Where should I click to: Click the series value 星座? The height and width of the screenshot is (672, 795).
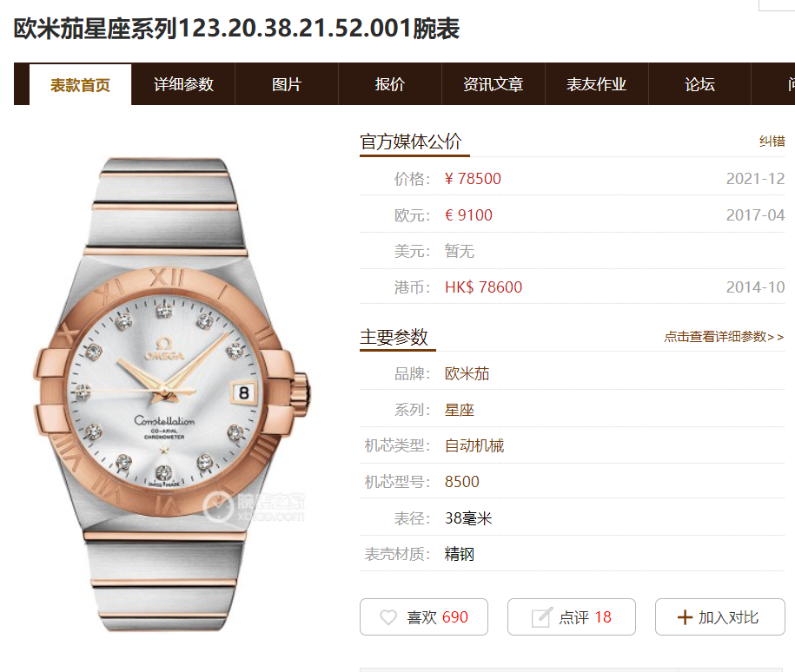click(x=460, y=410)
